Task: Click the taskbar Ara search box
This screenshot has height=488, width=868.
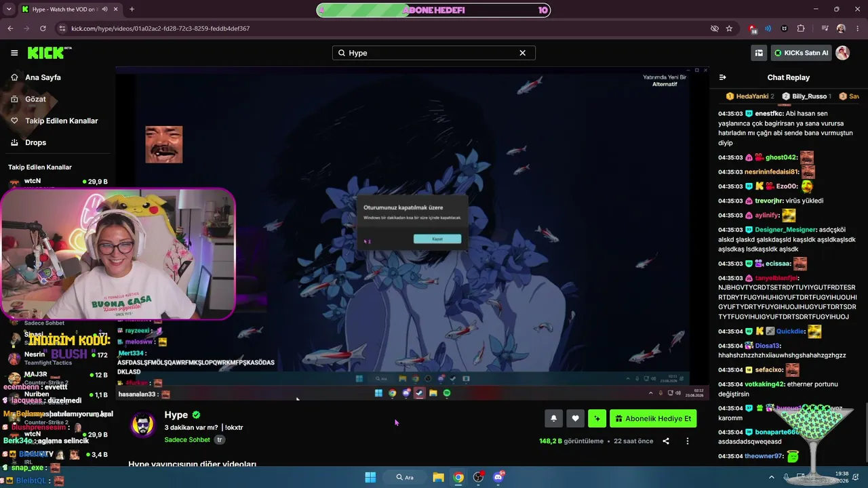Action: click(x=406, y=477)
